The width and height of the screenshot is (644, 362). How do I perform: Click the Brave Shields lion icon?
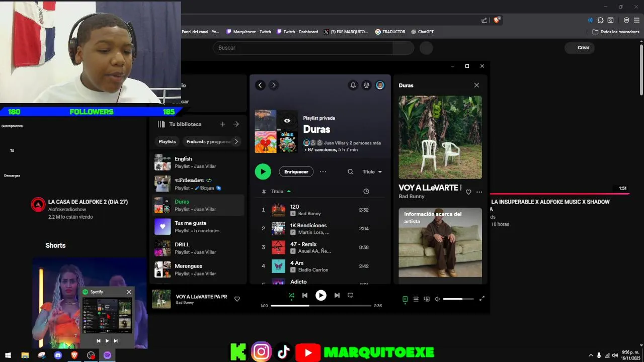(497, 20)
